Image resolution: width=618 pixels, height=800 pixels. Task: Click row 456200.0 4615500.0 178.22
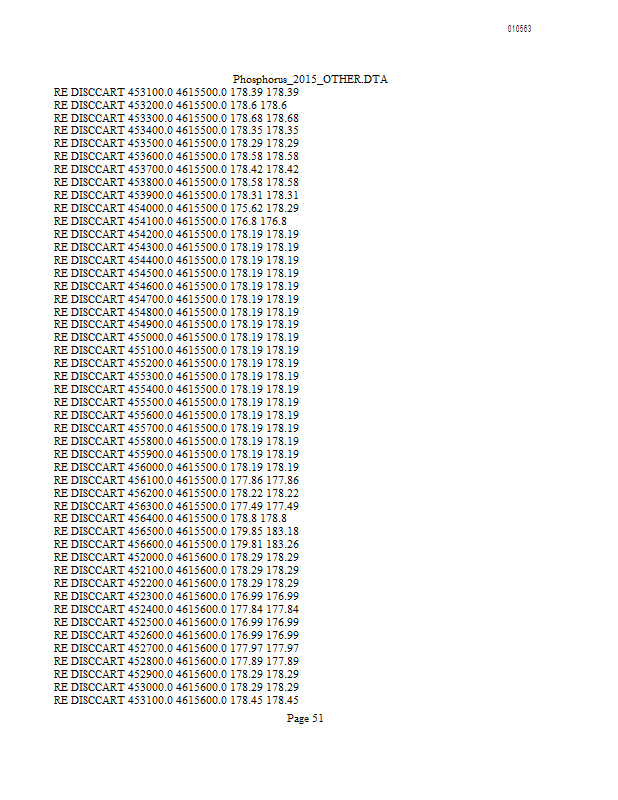tap(176, 493)
